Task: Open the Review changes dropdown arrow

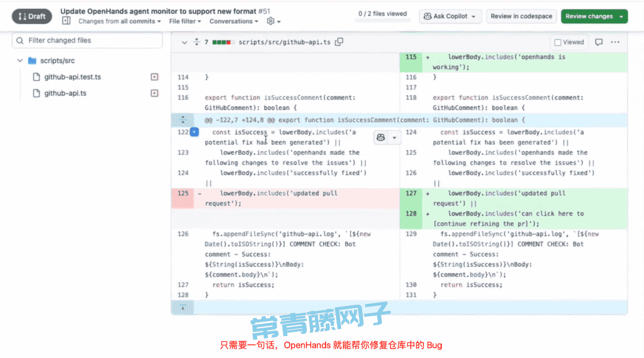Action: click(621, 17)
